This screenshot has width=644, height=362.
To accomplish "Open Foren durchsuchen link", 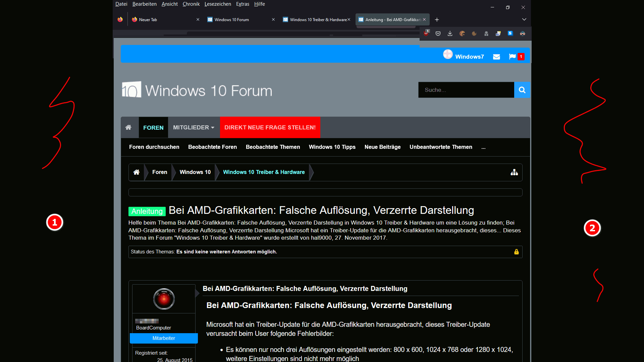I will pos(154,147).
